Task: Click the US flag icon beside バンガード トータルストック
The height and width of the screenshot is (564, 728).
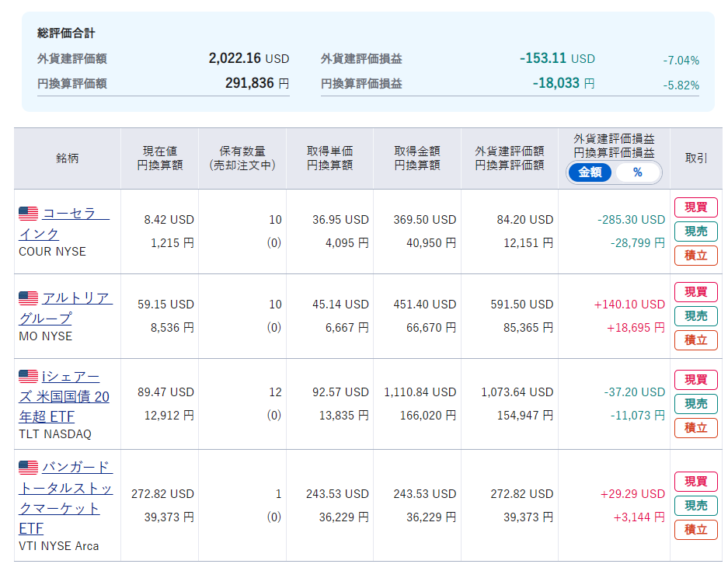Action: point(28,468)
